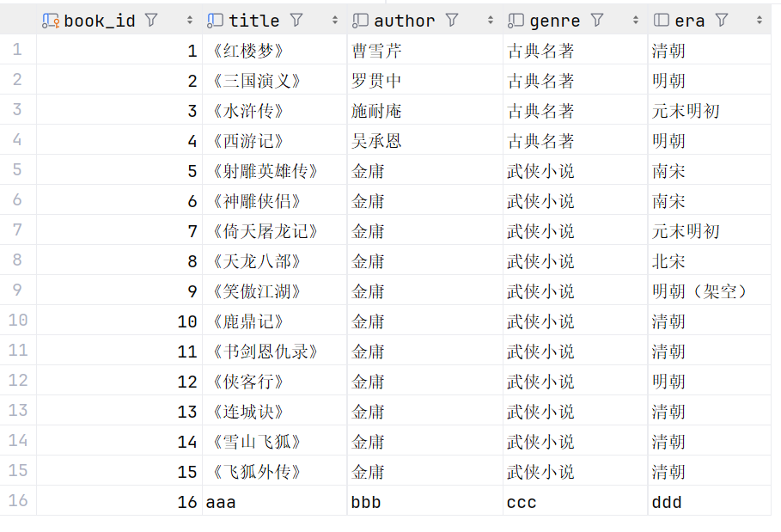This screenshot has height=532, width=781.
Task: Click the cell containing aaa
Action: tap(221, 502)
